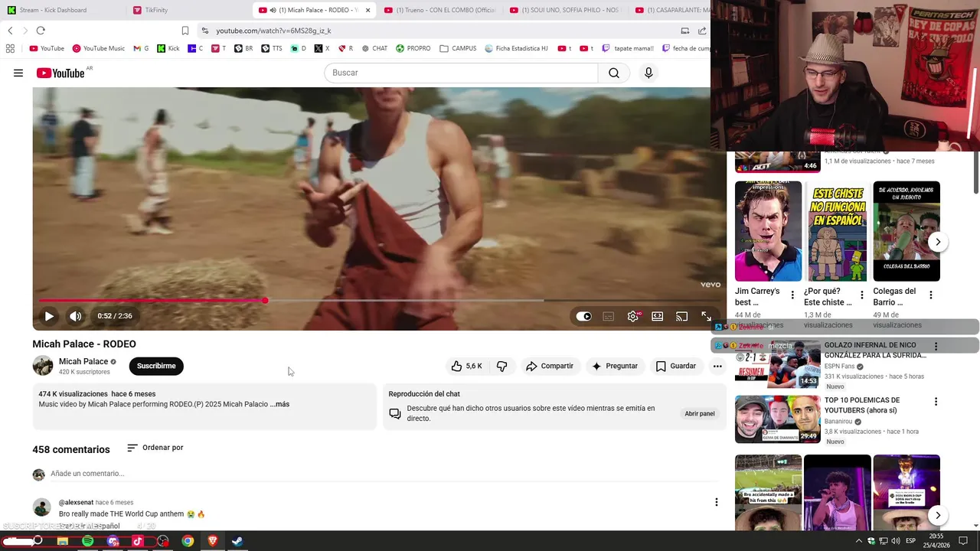
Task: Save the video with the Guardar button
Action: [675, 366]
